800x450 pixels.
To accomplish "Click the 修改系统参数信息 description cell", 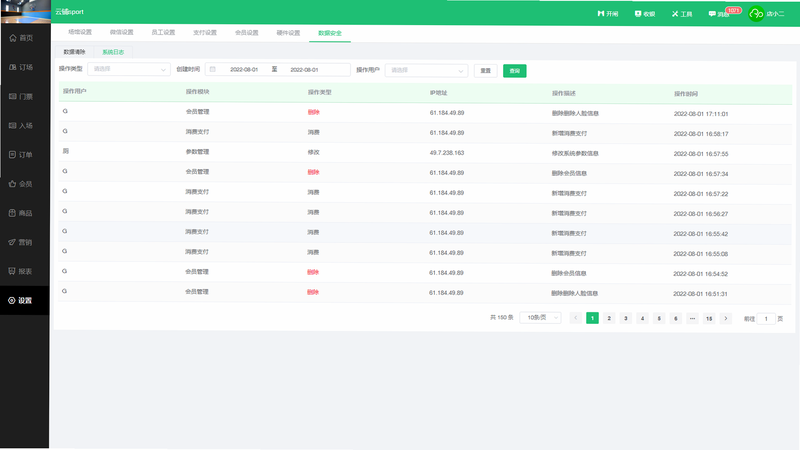I will [x=575, y=153].
